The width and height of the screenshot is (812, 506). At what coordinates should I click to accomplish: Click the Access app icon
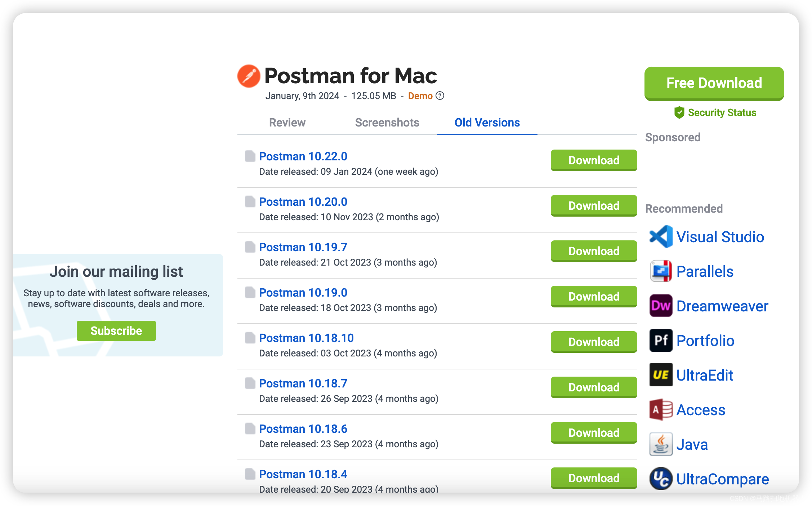(x=661, y=409)
